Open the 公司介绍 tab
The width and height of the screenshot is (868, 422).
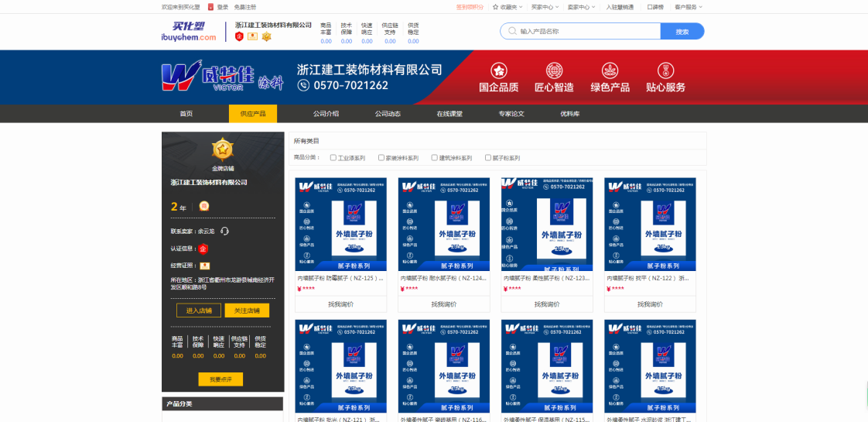point(326,114)
